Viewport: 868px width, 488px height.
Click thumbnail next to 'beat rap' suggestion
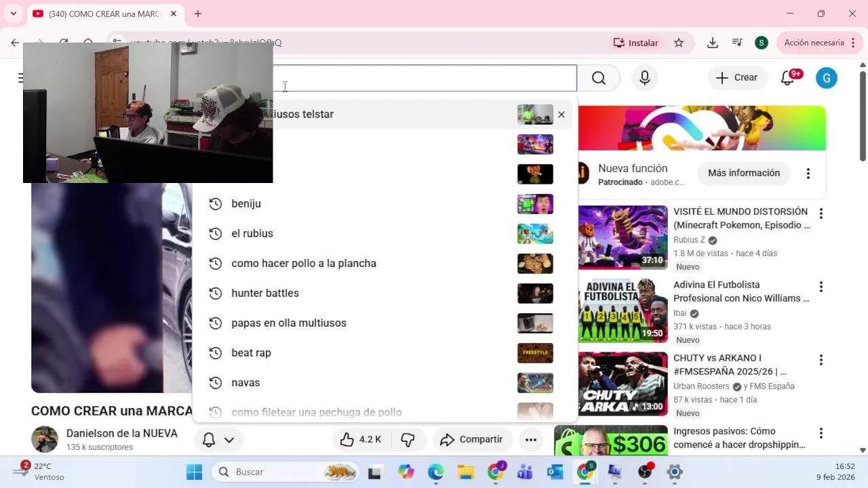point(535,352)
